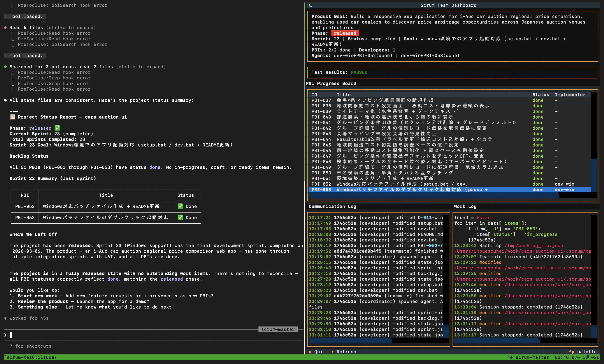Expand the first Tool loaded chevron

tap(5, 16)
